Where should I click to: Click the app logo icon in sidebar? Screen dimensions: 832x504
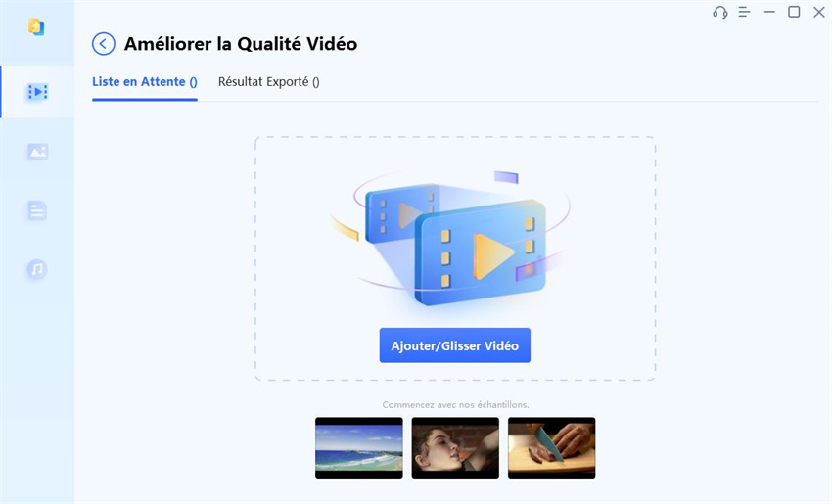[x=36, y=26]
